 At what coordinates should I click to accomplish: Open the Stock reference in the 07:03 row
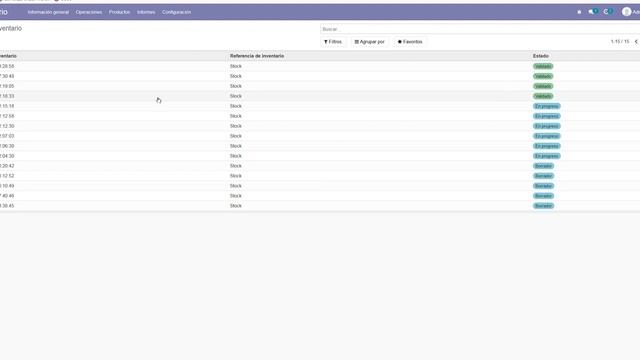236,136
